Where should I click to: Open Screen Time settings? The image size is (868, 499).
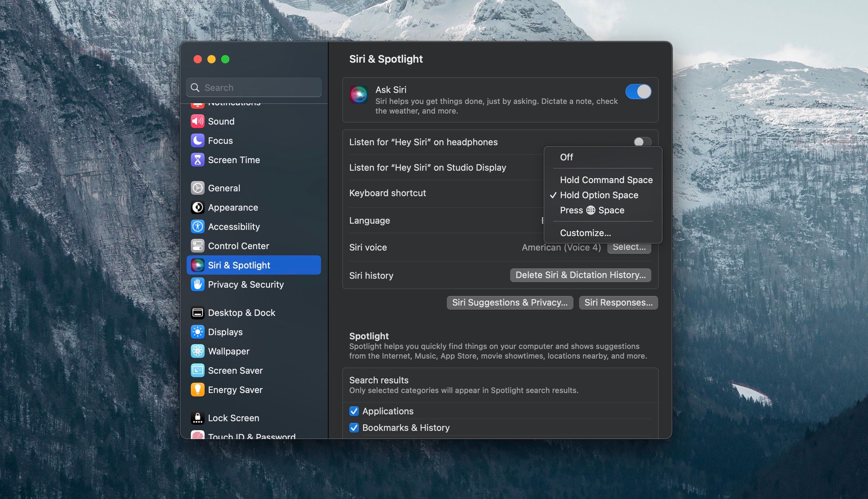point(198,160)
